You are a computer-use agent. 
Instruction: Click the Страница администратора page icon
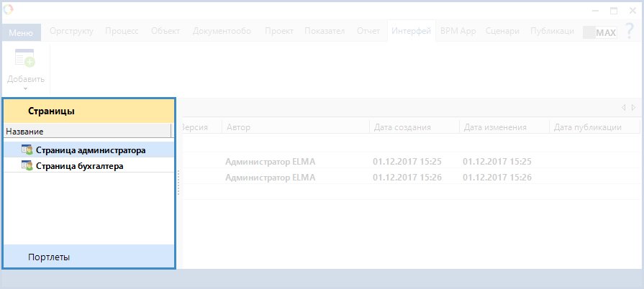27,150
